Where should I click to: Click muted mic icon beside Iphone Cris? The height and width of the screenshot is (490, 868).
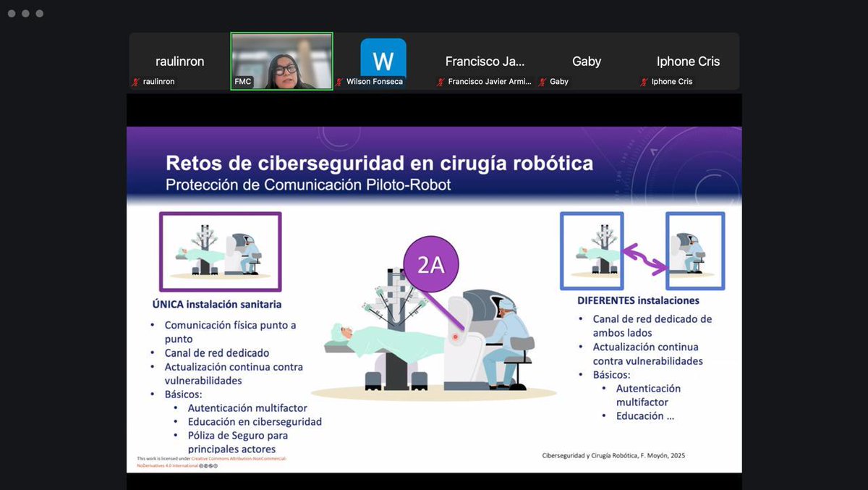(x=644, y=82)
